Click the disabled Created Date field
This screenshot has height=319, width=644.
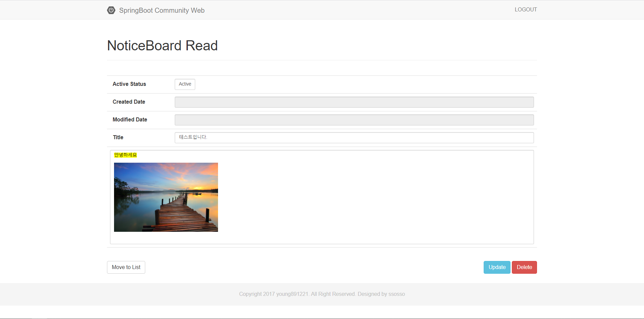(x=354, y=102)
